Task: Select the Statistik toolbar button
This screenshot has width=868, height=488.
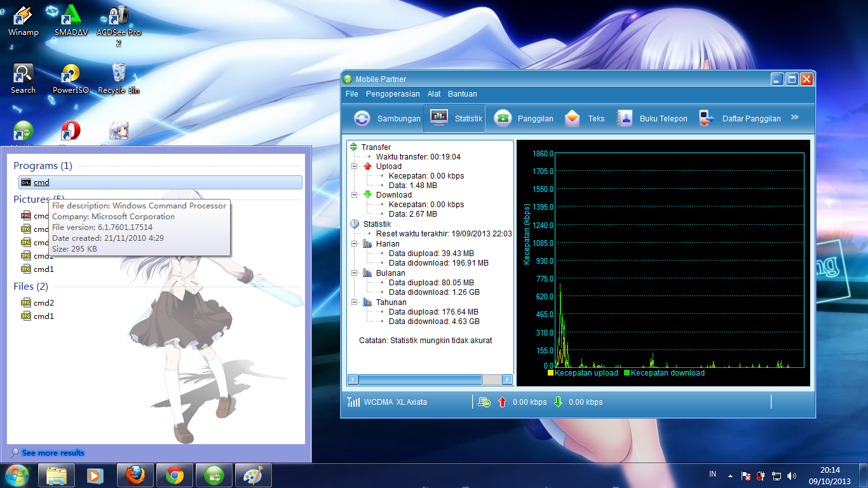Action: [x=455, y=119]
